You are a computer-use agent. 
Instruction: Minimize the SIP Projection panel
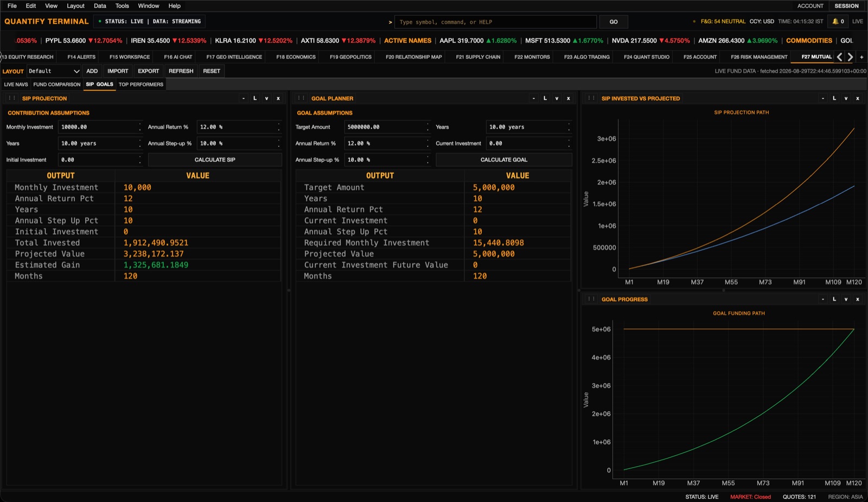coord(244,98)
